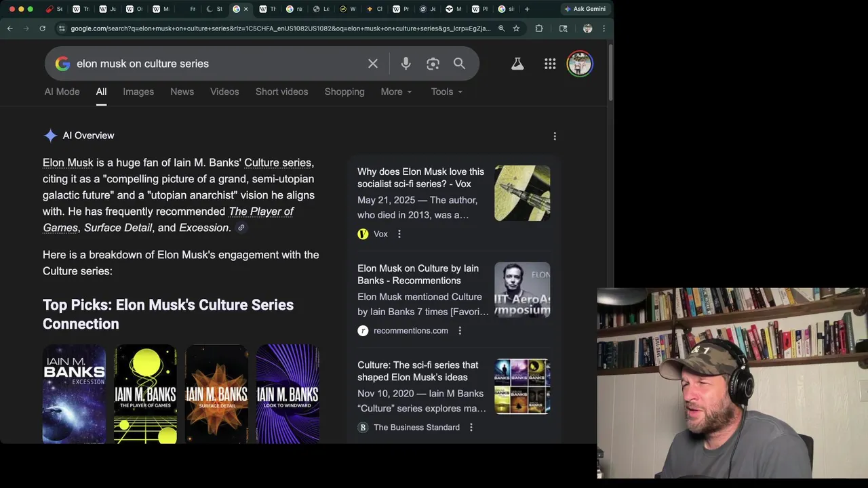Click the Google logo in the search bar

[62, 64]
